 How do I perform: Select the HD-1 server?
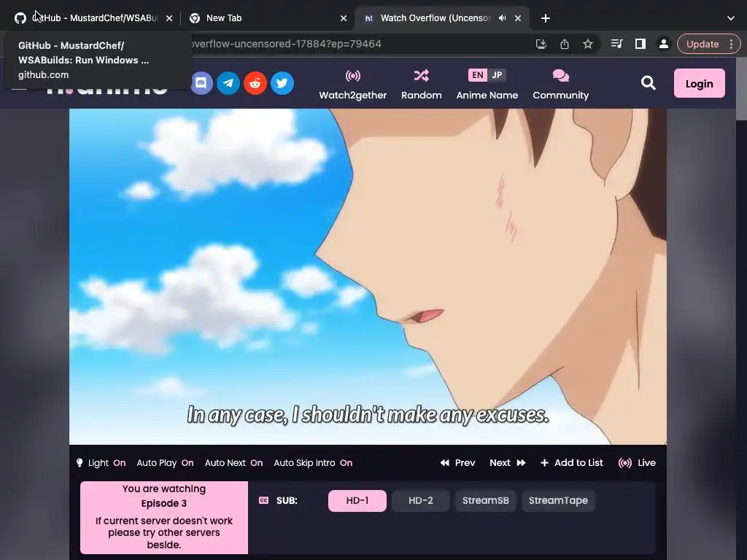click(357, 501)
